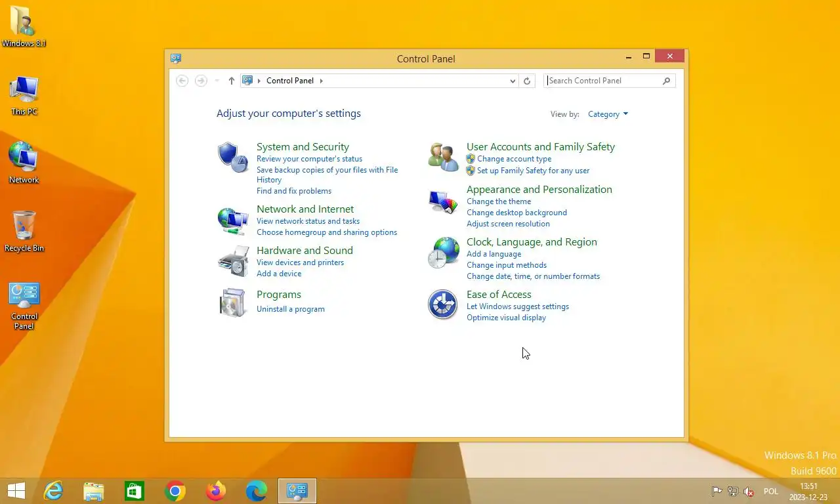
Task: Click muted volume tray icon
Action: click(x=749, y=492)
